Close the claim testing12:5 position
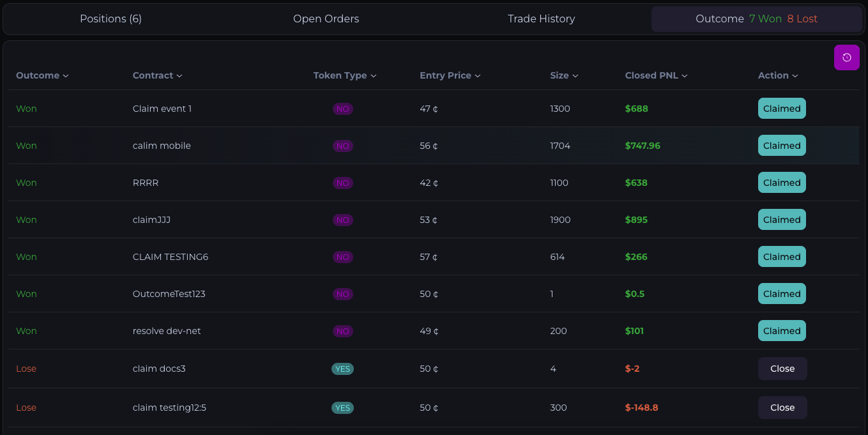 (782, 408)
